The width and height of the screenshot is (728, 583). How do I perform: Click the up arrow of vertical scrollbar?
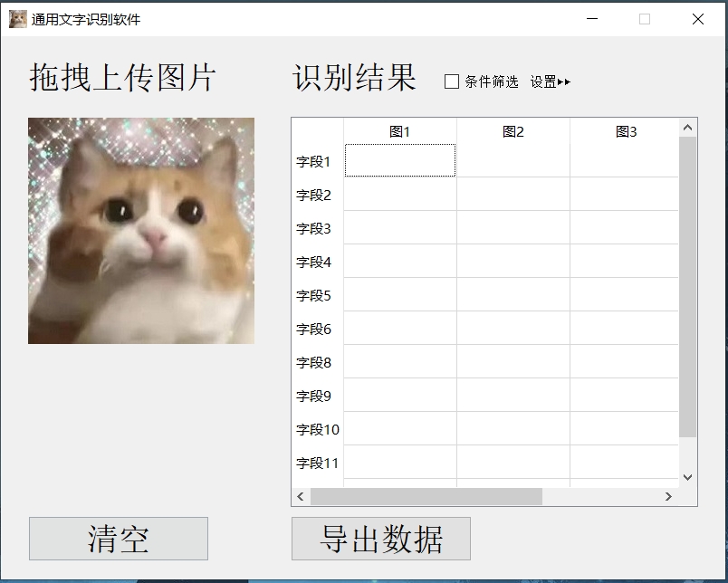686,125
